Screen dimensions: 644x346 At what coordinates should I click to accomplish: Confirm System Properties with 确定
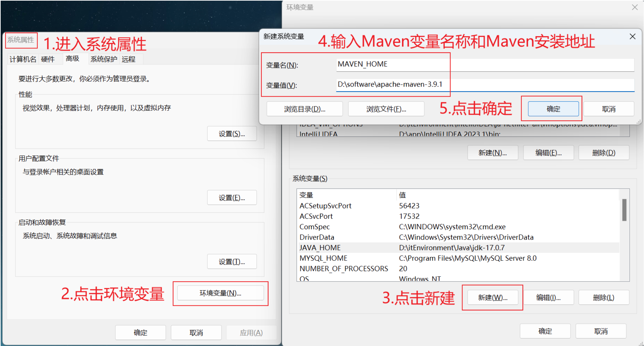tap(141, 333)
